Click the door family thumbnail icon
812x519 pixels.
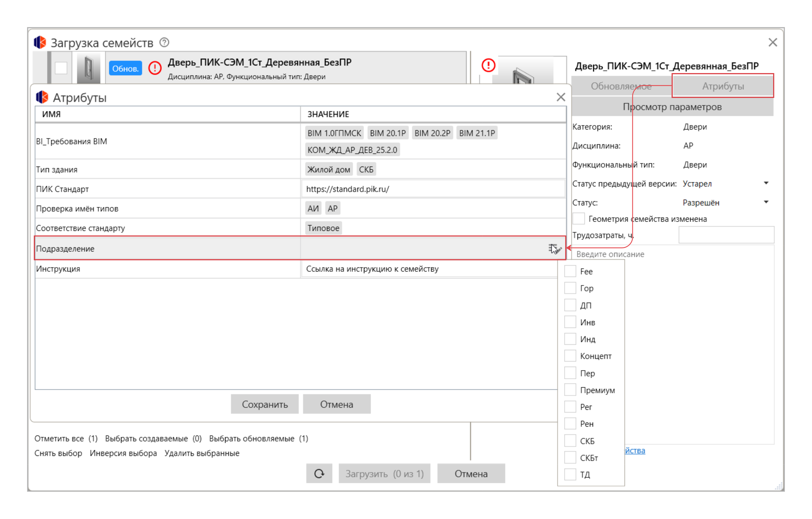pos(88,68)
